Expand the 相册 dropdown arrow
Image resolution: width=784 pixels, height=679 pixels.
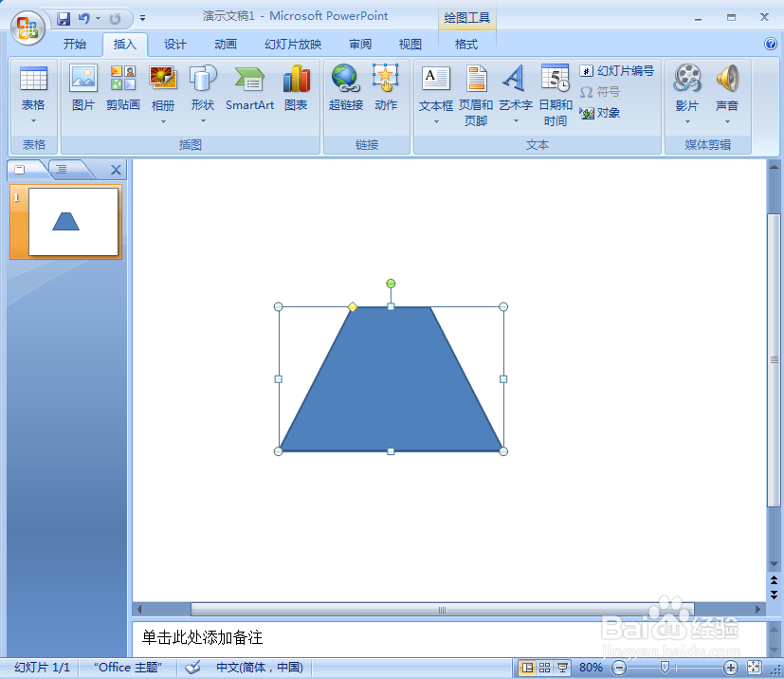[163, 121]
